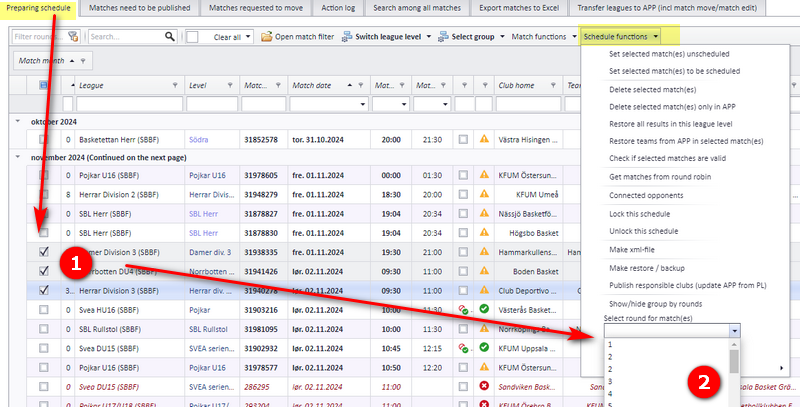Viewport: 800px width, 407px height.
Task: Toggle status checkbox in row 31948279
Action: coord(463,194)
